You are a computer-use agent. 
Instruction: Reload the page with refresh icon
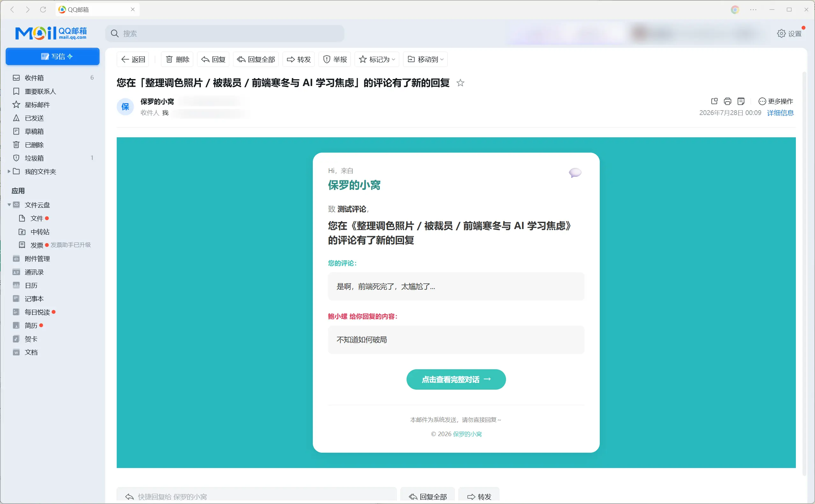(x=43, y=9)
